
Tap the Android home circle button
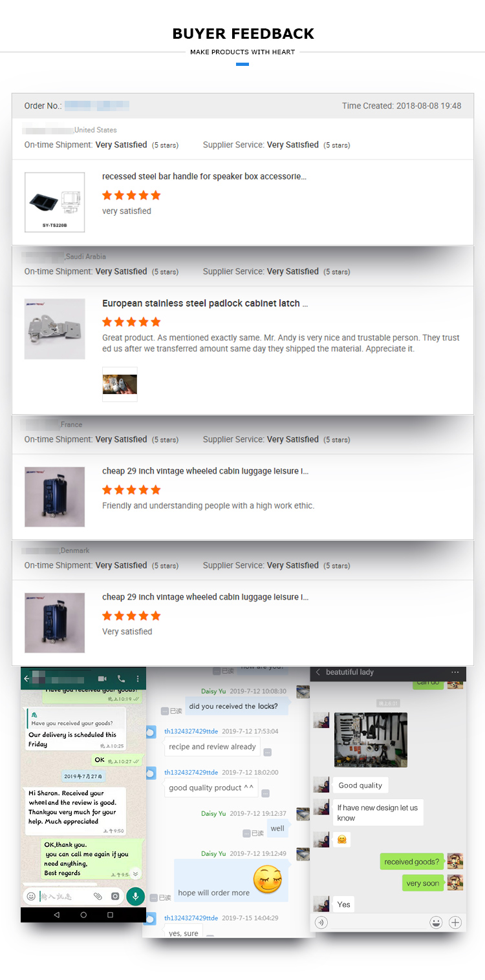click(83, 915)
